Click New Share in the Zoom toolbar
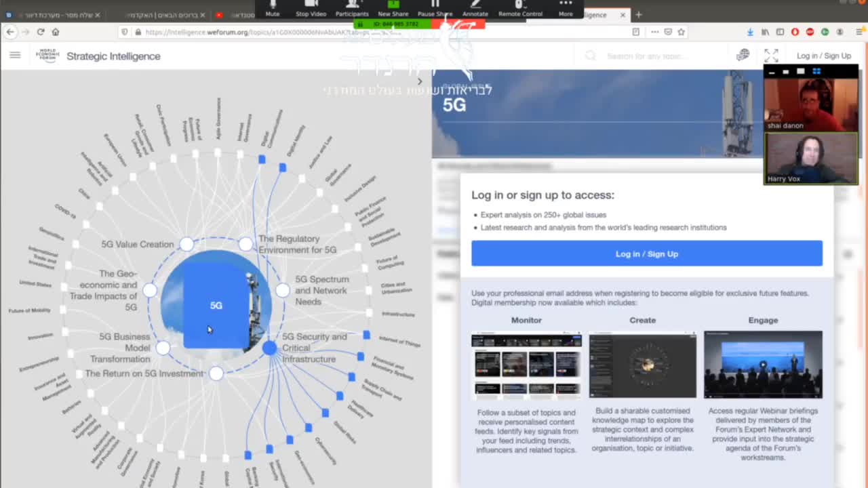 click(393, 8)
